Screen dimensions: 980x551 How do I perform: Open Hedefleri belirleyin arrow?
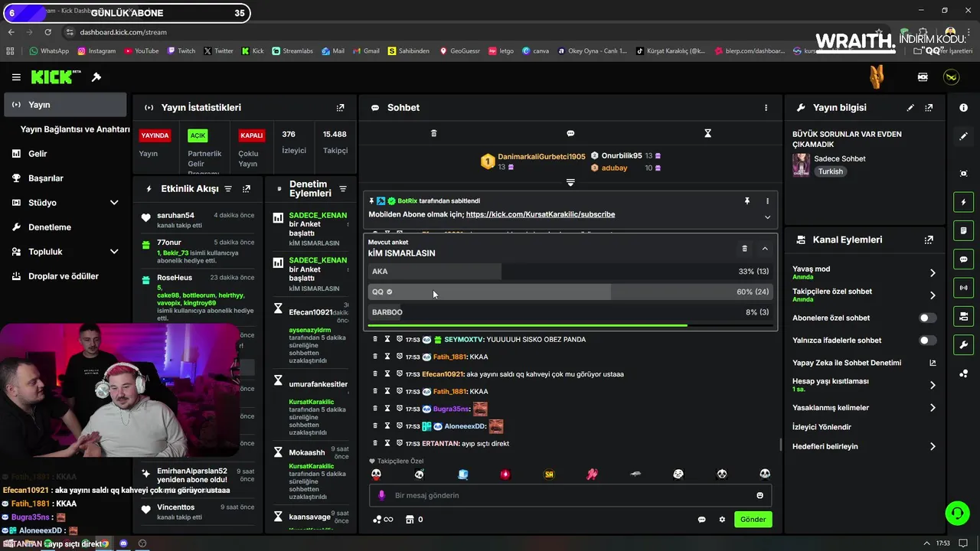point(933,446)
